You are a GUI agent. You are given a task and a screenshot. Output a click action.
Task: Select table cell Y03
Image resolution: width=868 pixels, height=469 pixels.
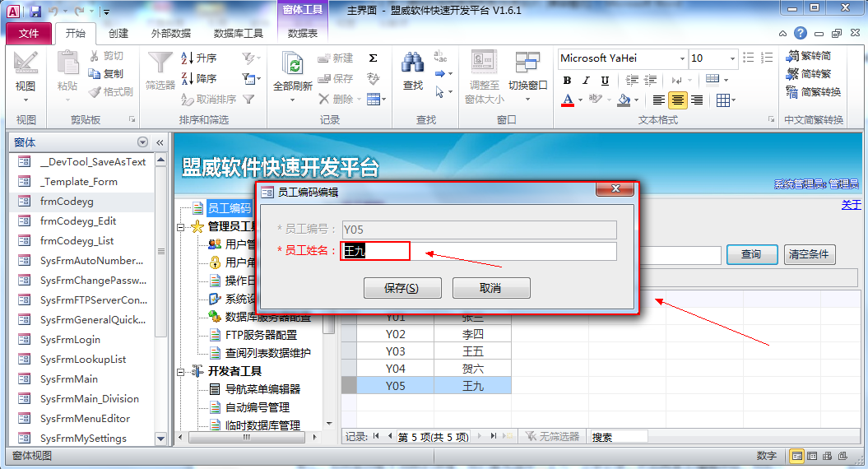(x=395, y=351)
